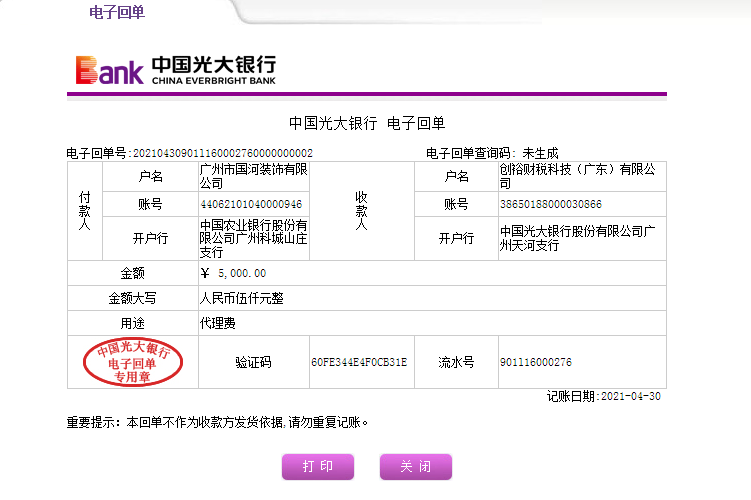Click the 流水号 label cell
Viewport: 751px width, 500px height.
click(x=456, y=362)
